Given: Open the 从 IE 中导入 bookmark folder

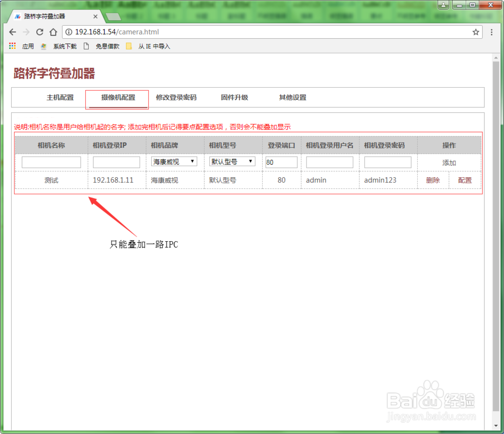Looking at the screenshot, I should 148,46.
